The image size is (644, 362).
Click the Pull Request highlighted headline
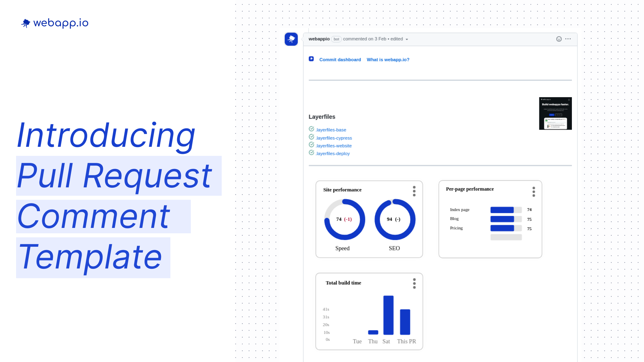point(119,176)
